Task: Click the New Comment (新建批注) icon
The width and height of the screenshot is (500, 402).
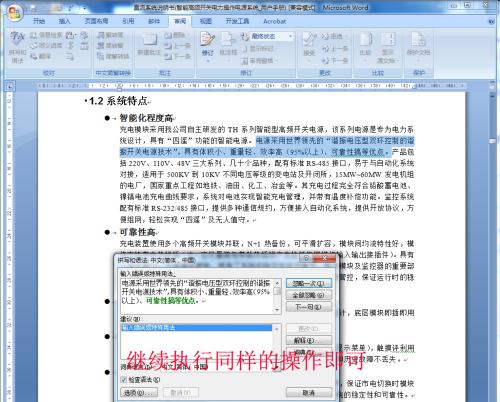Action: point(149,44)
